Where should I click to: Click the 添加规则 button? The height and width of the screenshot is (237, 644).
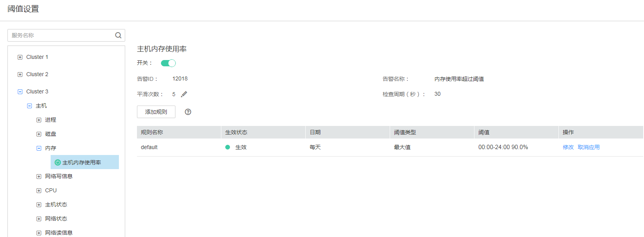click(156, 112)
